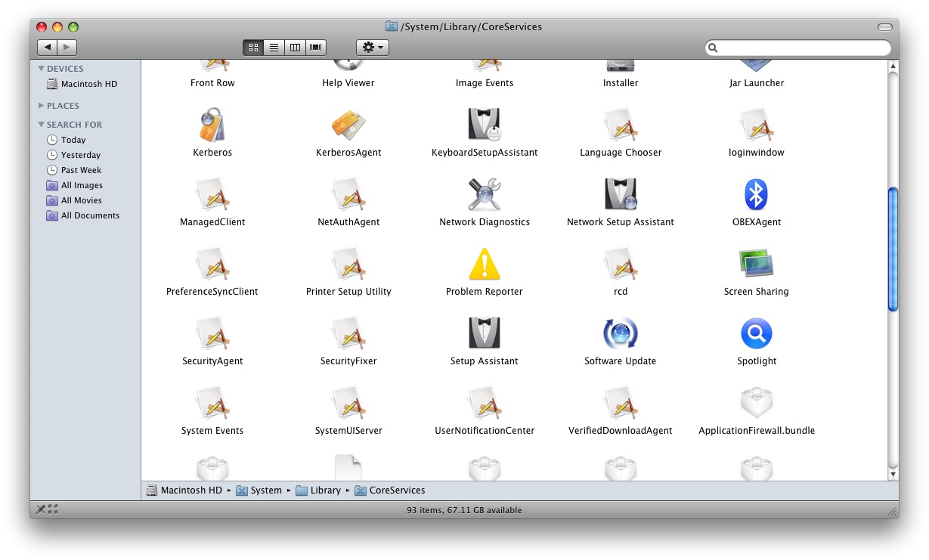Select the OBEXAgent Bluetooth icon
The image size is (929, 560).
[x=757, y=194]
